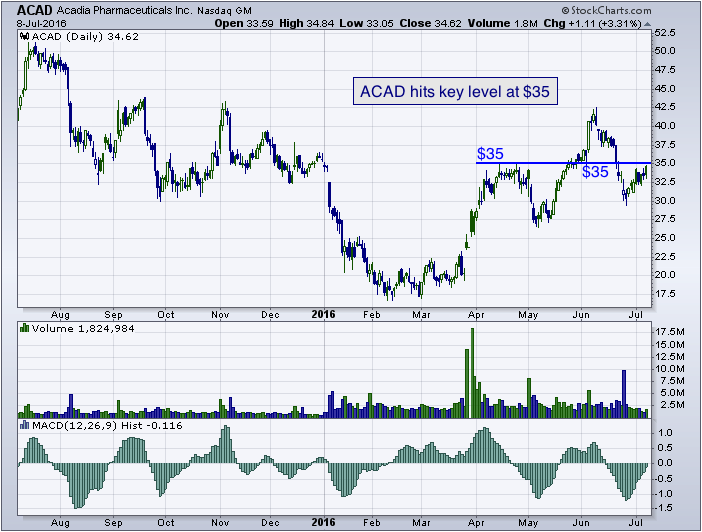Image resolution: width=702 pixels, height=532 pixels.
Task: Click the Apr label under the MACD panel
Action: point(476,523)
